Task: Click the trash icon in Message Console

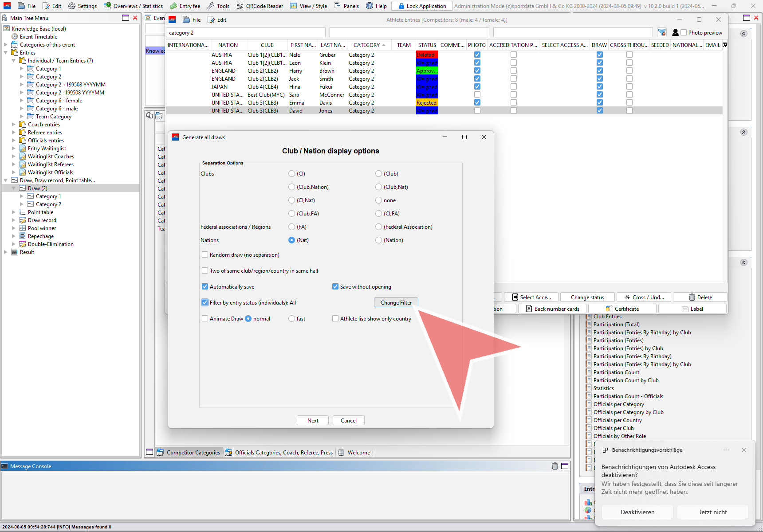Action: 555,466
